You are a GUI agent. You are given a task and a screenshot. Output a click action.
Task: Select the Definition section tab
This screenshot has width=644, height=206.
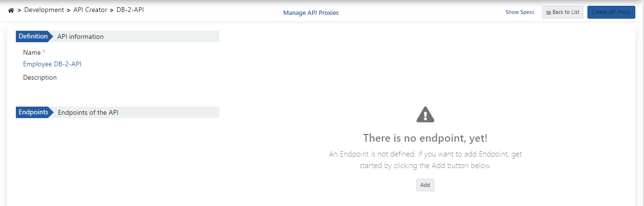pyautogui.click(x=34, y=36)
